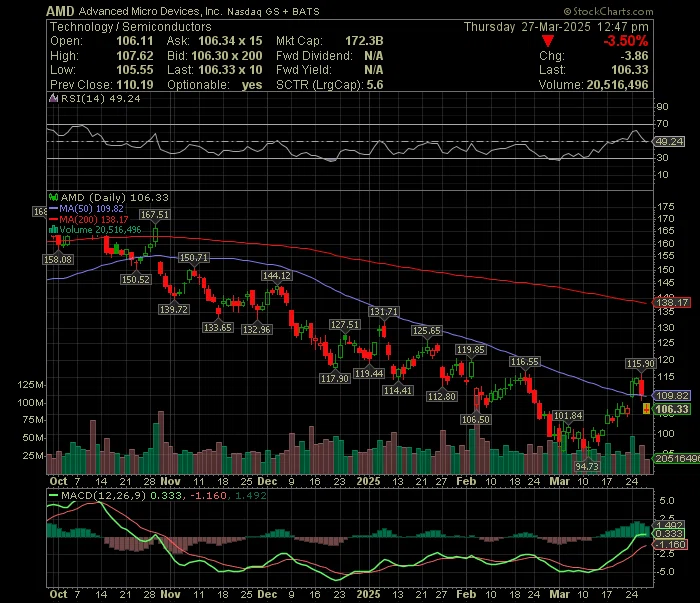Click the StockCharts.com copyright link

tap(608, 12)
